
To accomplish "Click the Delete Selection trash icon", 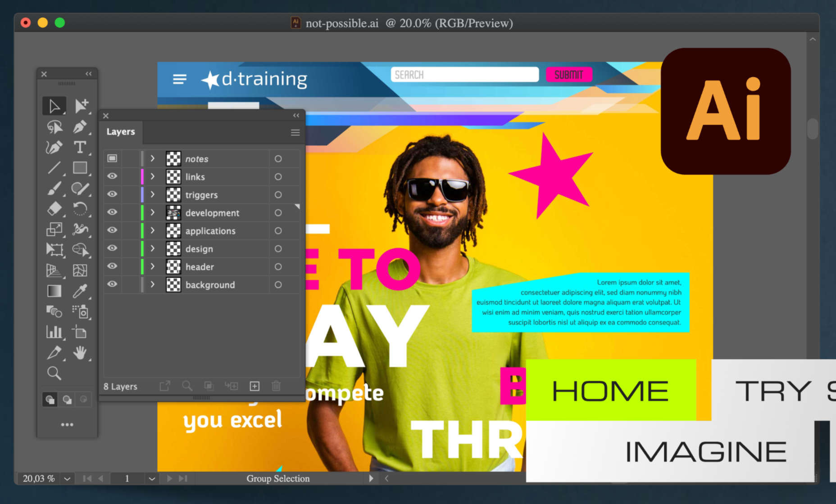I will coord(276,386).
